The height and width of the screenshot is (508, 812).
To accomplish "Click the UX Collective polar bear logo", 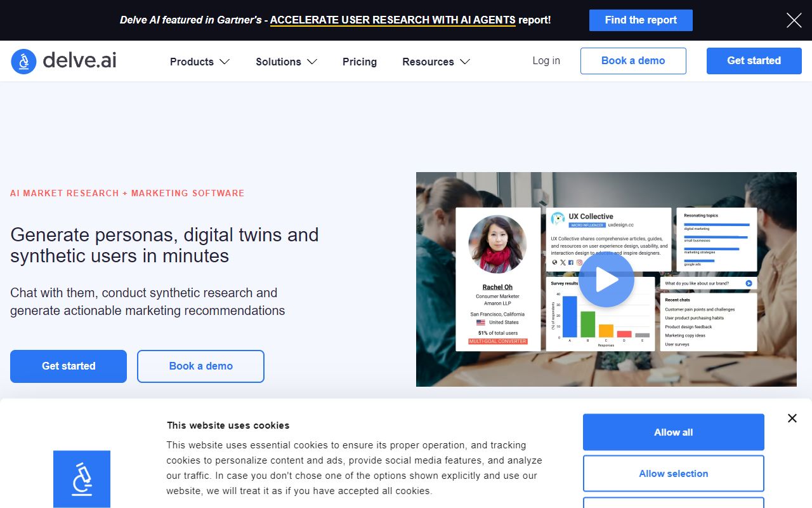I will [558, 219].
